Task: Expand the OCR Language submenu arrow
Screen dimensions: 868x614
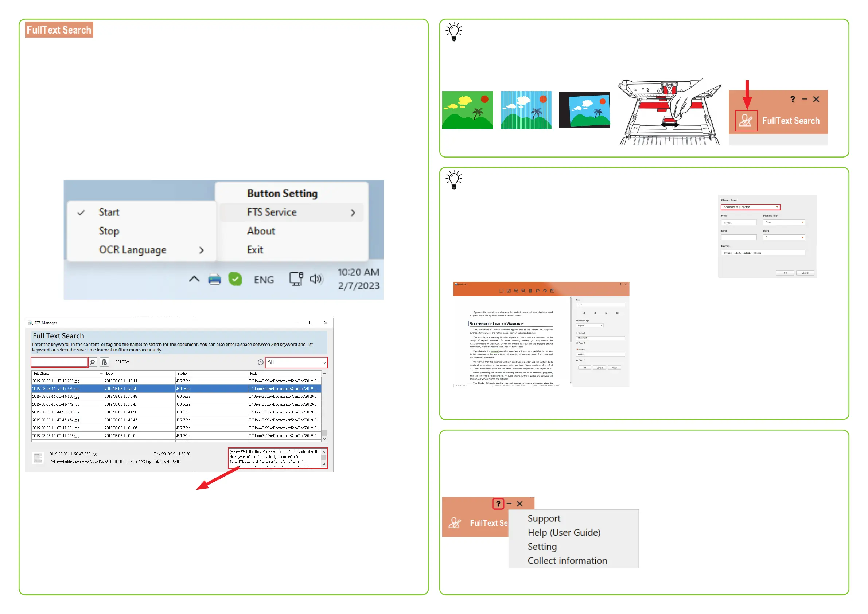Action: tap(201, 250)
